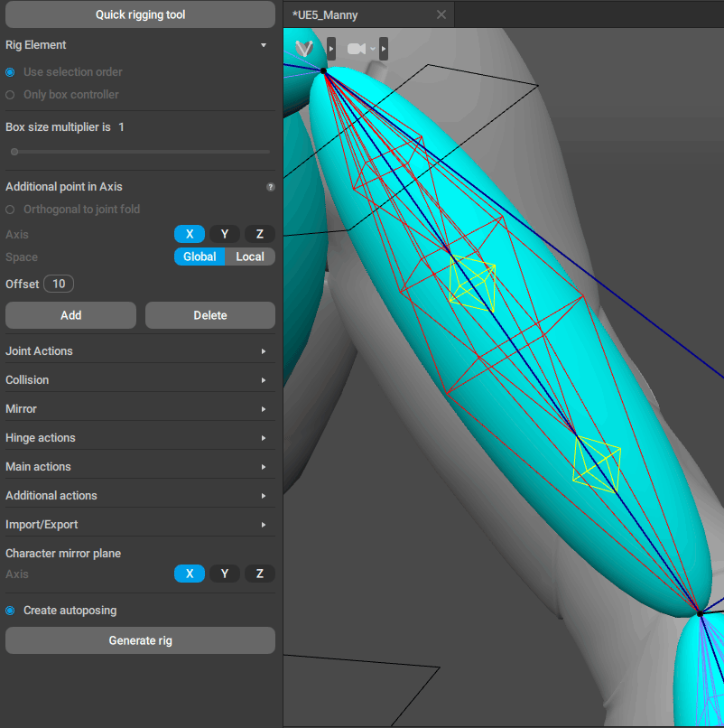Viewport: 724px width, 728px height.
Task: Select the Only box controller option
Action: [x=10, y=95]
